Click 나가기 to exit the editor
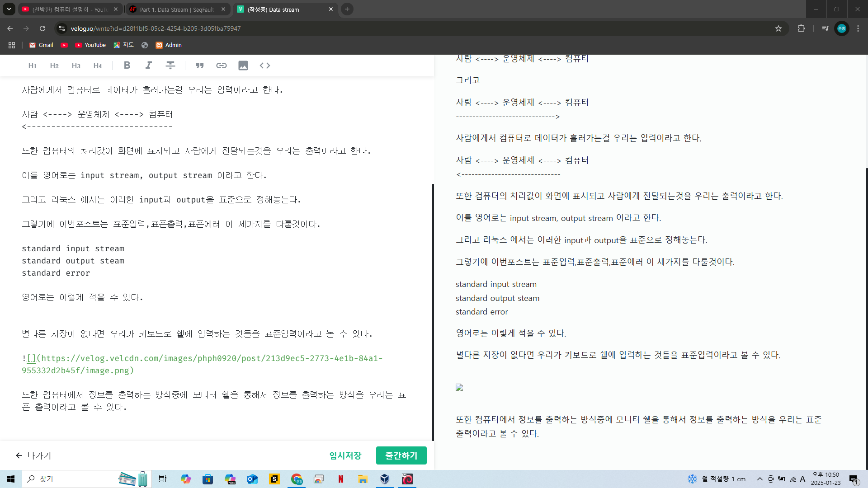The height and width of the screenshot is (488, 868). point(33,455)
